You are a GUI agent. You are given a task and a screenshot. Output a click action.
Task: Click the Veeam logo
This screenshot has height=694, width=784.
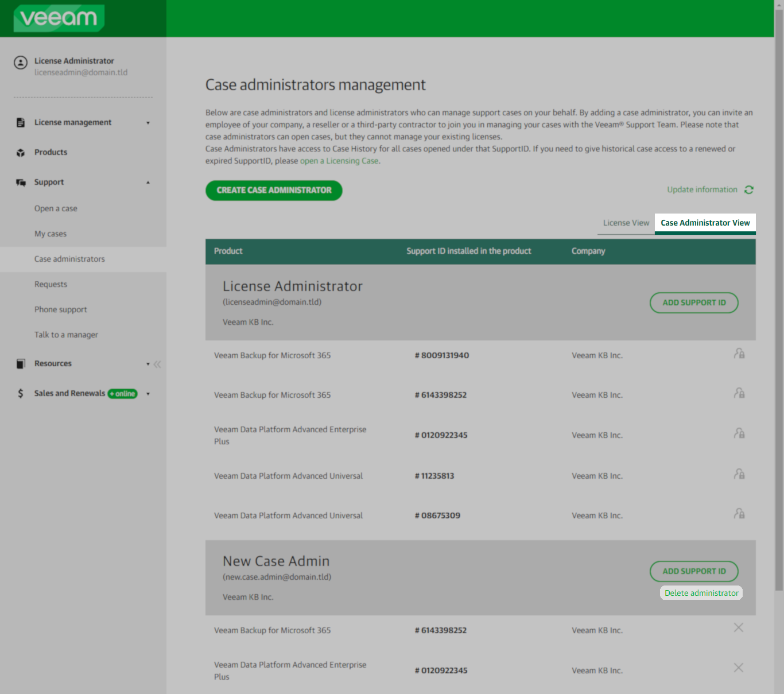[59, 18]
